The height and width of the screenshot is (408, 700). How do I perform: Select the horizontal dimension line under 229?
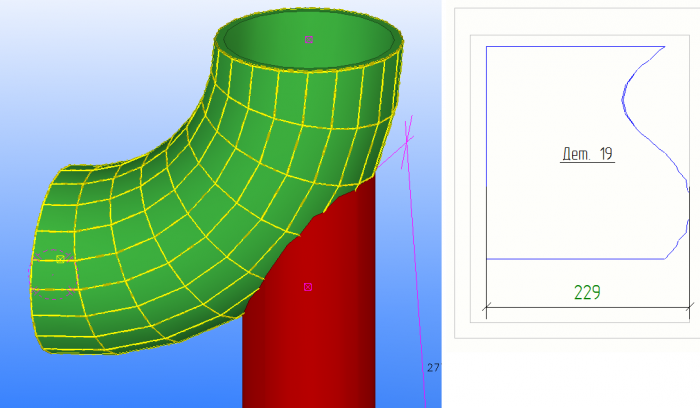point(588,307)
